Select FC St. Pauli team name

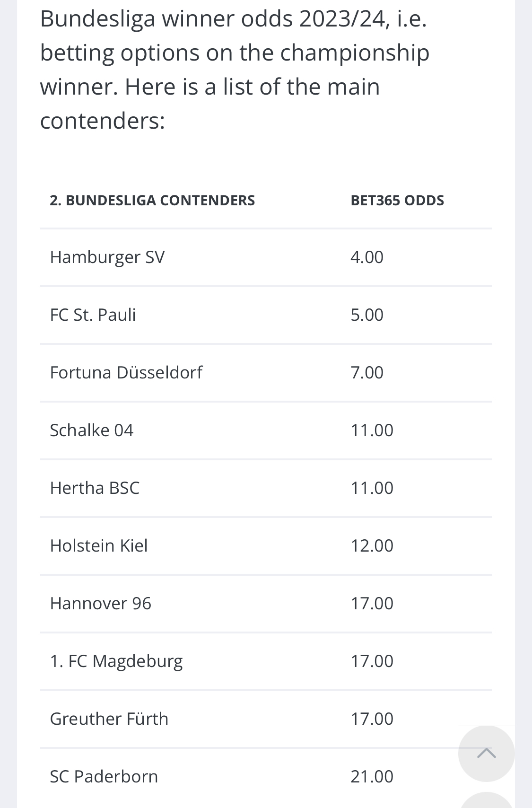coord(93,315)
